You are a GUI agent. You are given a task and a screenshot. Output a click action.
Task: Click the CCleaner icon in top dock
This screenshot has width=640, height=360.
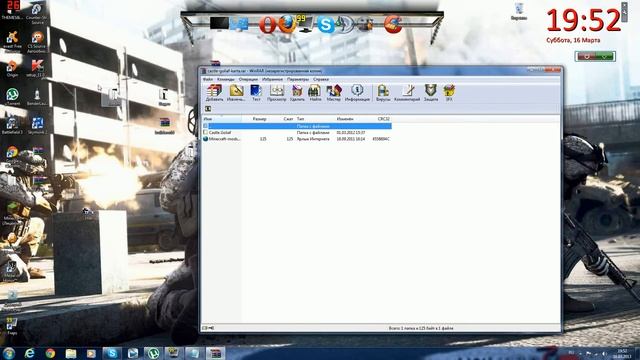click(393, 24)
